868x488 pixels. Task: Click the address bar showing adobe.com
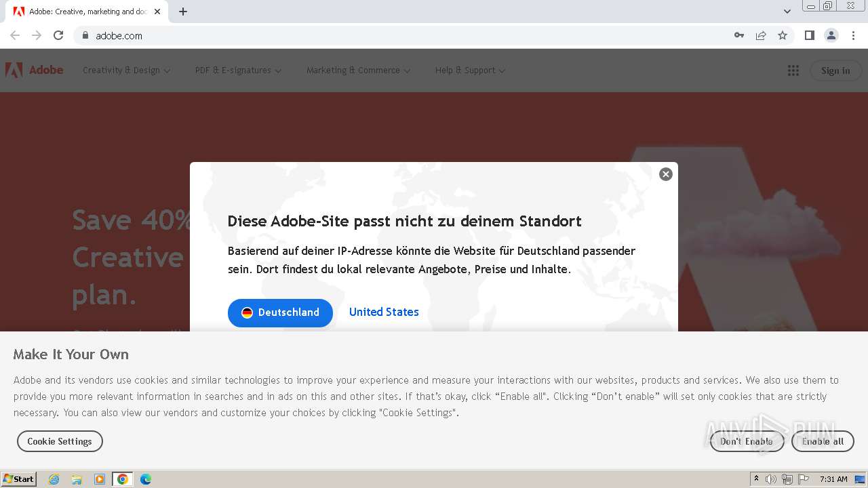pyautogui.click(x=407, y=35)
